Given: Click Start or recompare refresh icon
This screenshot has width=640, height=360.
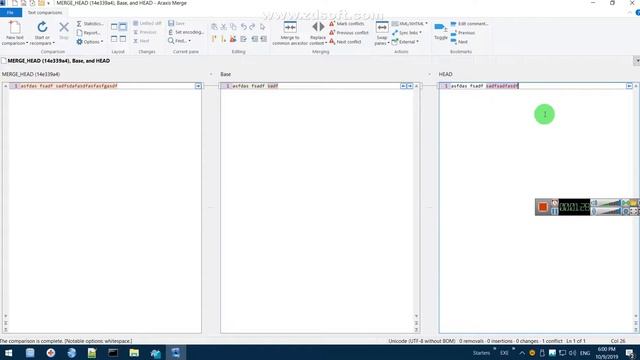Looking at the screenshot, I should pyautogui.click(x=42, y=27).
